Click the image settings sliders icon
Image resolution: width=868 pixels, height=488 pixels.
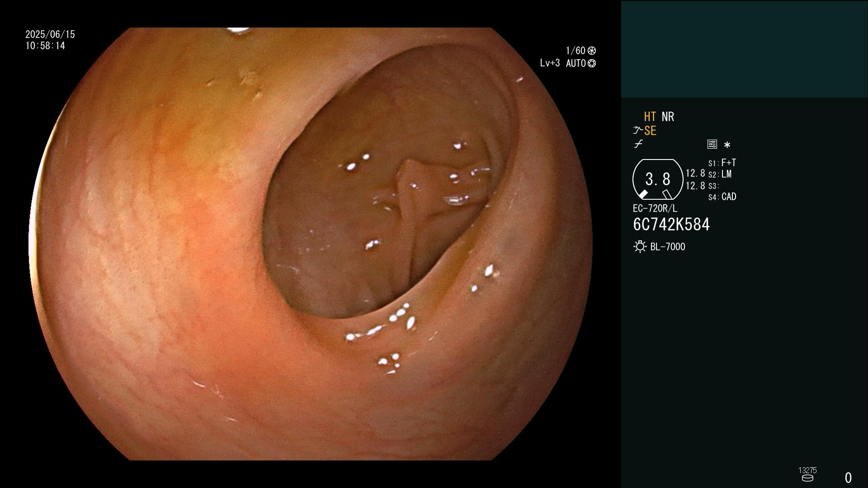[712, 144]
